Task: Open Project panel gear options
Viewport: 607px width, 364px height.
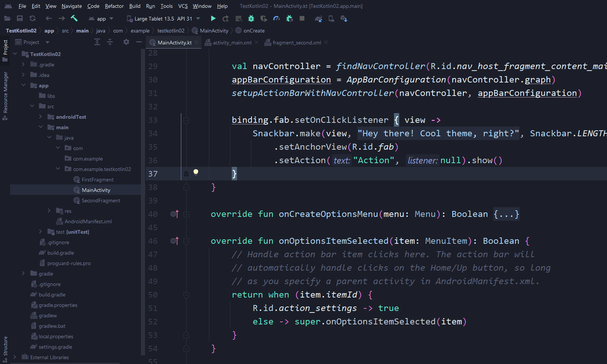Action: coord(126,42)
